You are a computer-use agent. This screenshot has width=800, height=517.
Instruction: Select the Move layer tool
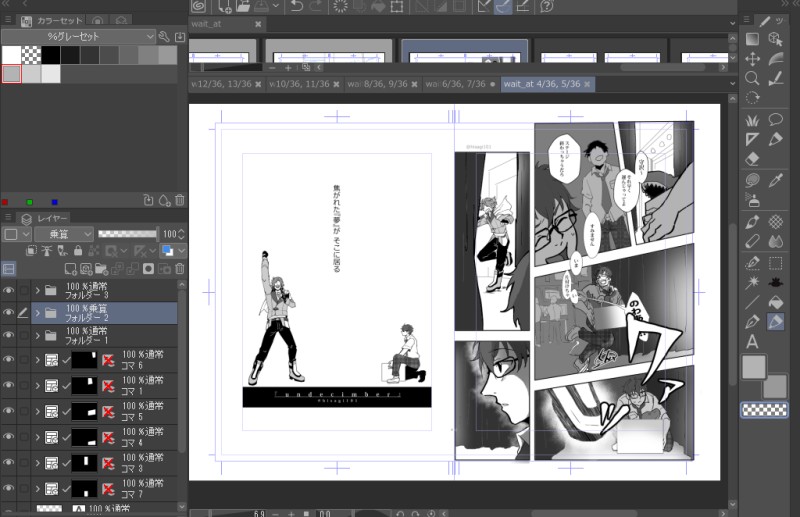[x=752, y=58]
